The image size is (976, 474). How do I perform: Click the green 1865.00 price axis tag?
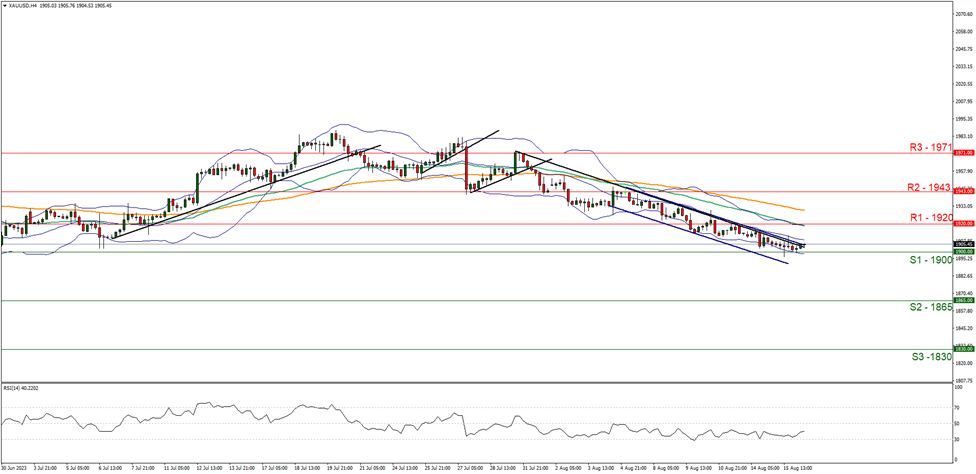(x=961, y=300)
